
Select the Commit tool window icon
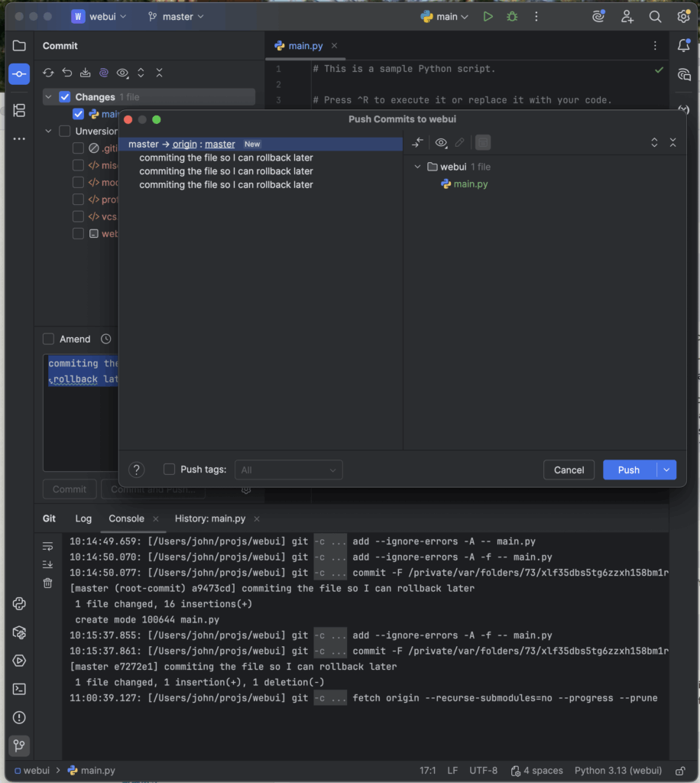coord(19,74)
